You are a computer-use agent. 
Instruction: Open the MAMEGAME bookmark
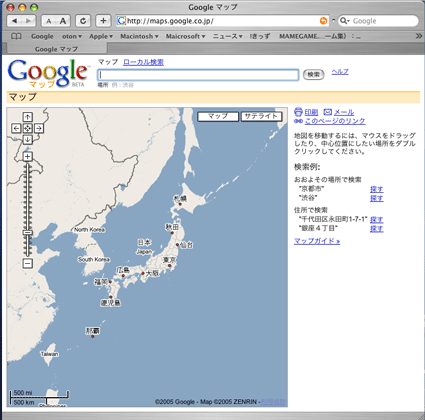(320, 36)
